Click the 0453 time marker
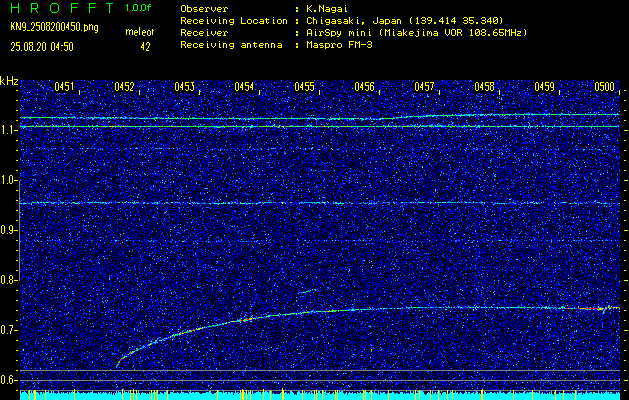 185,87
